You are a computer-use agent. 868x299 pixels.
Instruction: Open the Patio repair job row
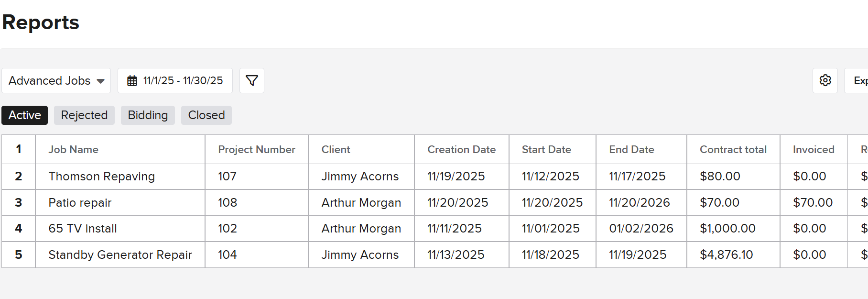point(80,203)
